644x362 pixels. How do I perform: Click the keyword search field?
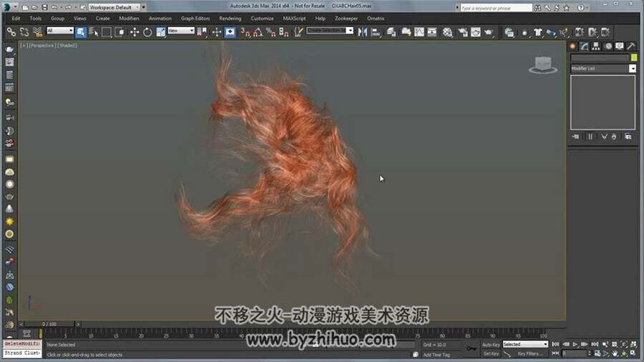point(496,8)
